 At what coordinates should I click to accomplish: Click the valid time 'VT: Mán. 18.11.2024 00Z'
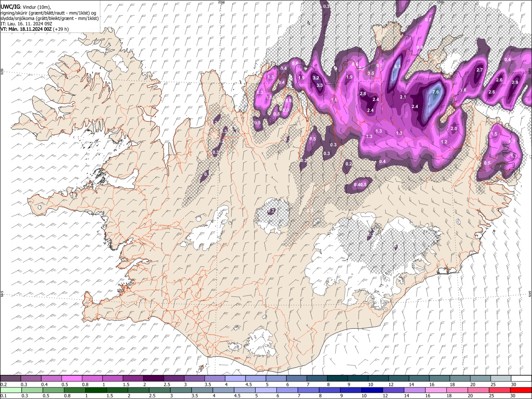[26, 29]
